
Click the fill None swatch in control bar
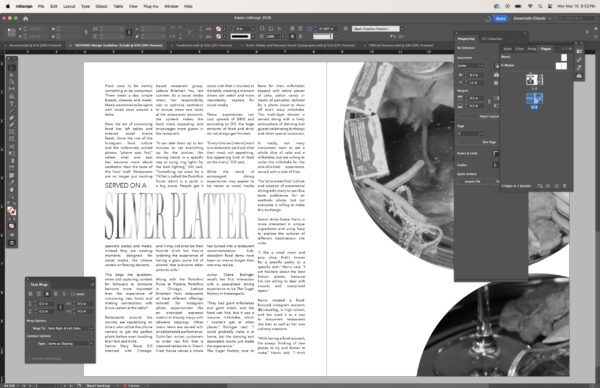coord(218,29)
